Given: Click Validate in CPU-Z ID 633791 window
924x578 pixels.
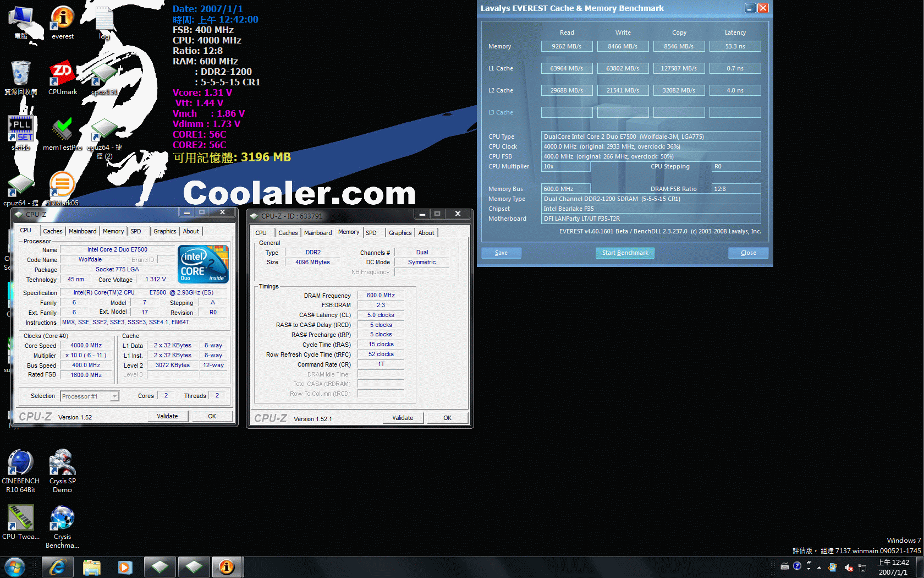Looking at the screenshot, I should (403, 418).
